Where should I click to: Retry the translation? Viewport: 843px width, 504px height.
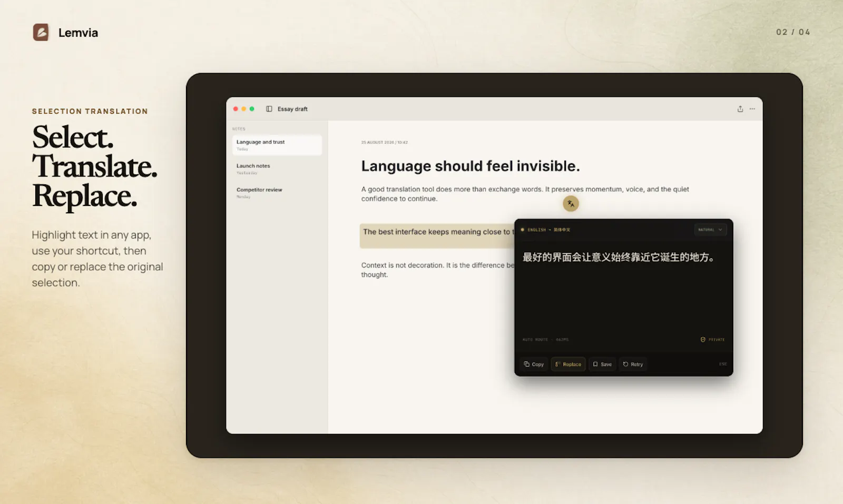coord(633,364)
